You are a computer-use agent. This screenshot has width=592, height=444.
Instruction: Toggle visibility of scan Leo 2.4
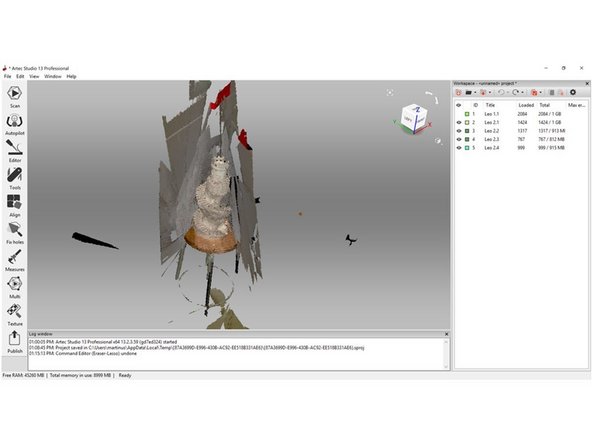tap(459, 148)
